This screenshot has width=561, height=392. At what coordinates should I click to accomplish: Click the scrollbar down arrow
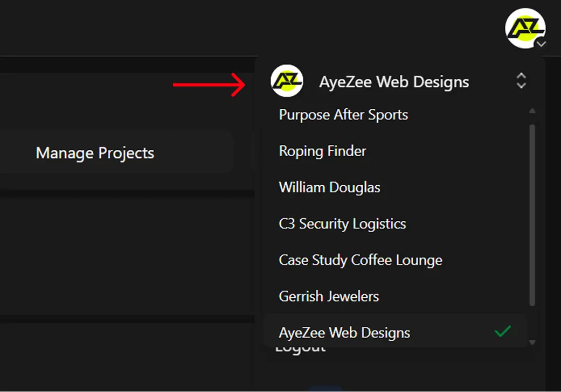(x=532, y=342)
